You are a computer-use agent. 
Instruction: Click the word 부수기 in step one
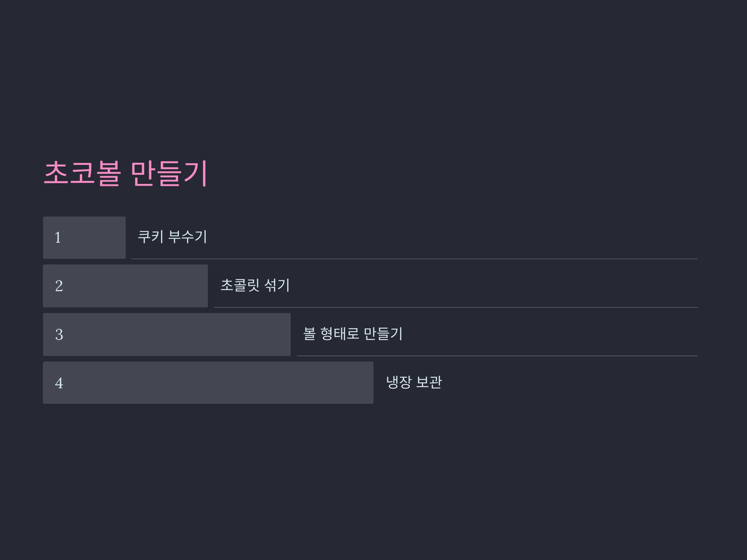tap(187, 236)
